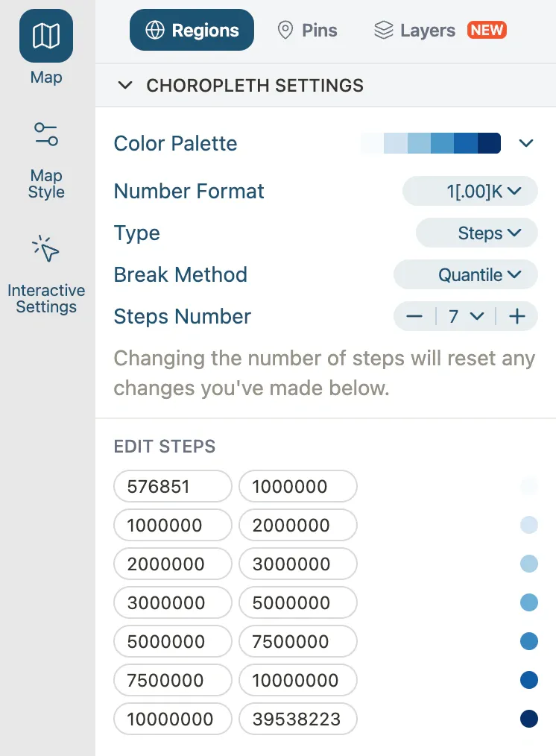Screen dimensions: 556x756
Task: Click the globe icon in Regions
Action: coord(155,31)
